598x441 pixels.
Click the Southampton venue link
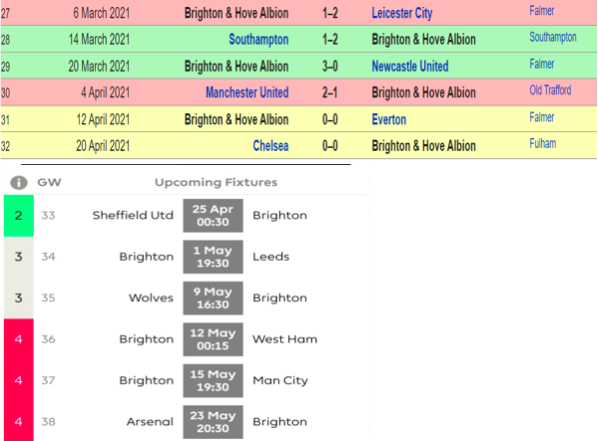click(553, 37)
